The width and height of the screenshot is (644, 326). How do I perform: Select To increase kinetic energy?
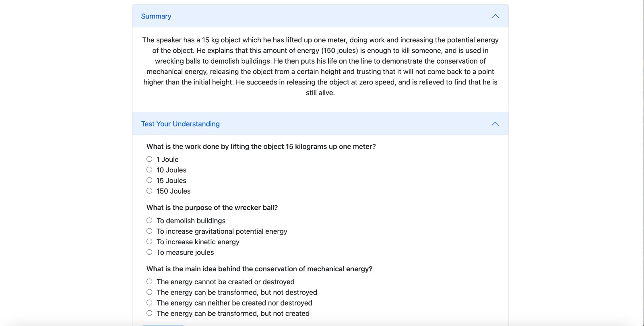149,241
